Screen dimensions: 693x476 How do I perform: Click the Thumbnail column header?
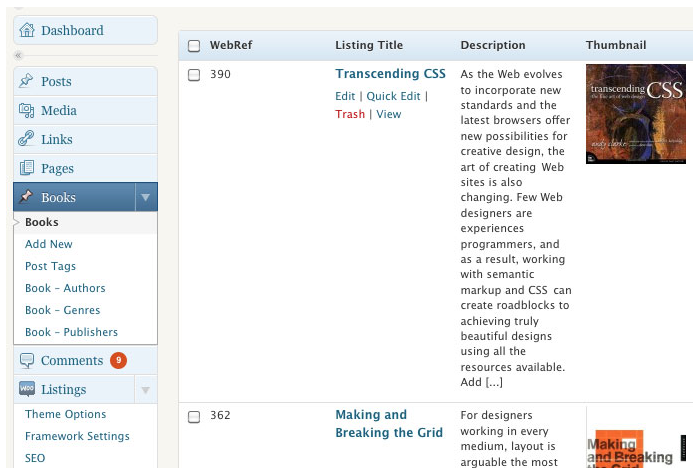coord(616,45)
